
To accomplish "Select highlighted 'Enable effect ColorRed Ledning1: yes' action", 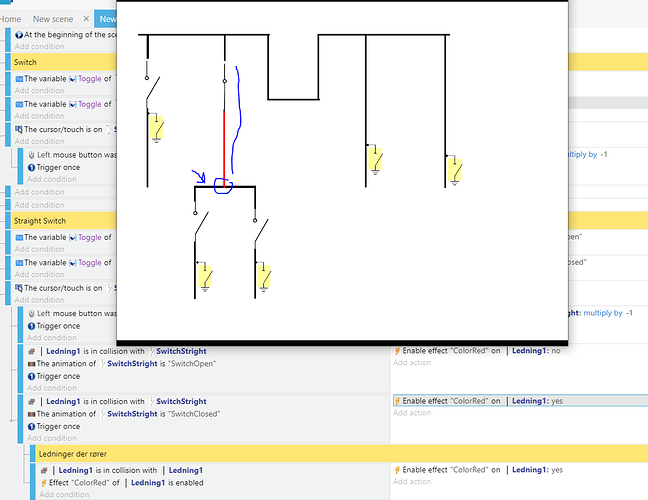I will tap(520, 401).
